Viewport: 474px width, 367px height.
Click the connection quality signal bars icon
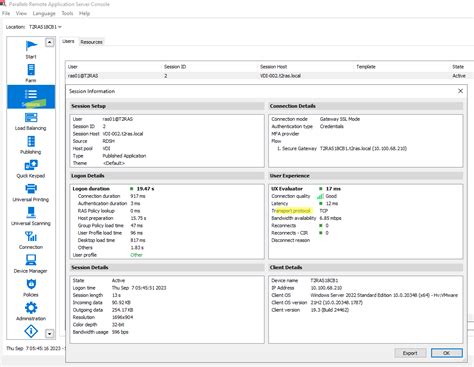[x=320, y=196]
